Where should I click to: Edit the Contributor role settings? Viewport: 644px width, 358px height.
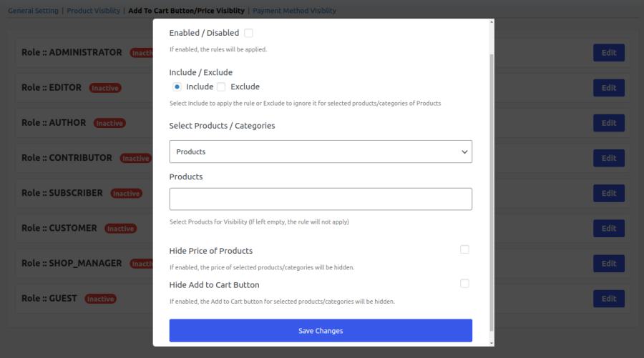(x=608, y=158)
